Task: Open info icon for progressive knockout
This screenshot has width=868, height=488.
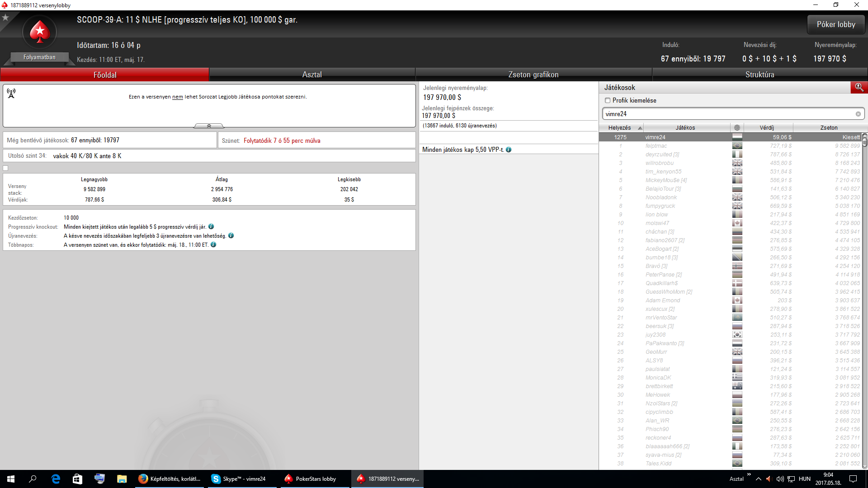Action: (211, 226)
